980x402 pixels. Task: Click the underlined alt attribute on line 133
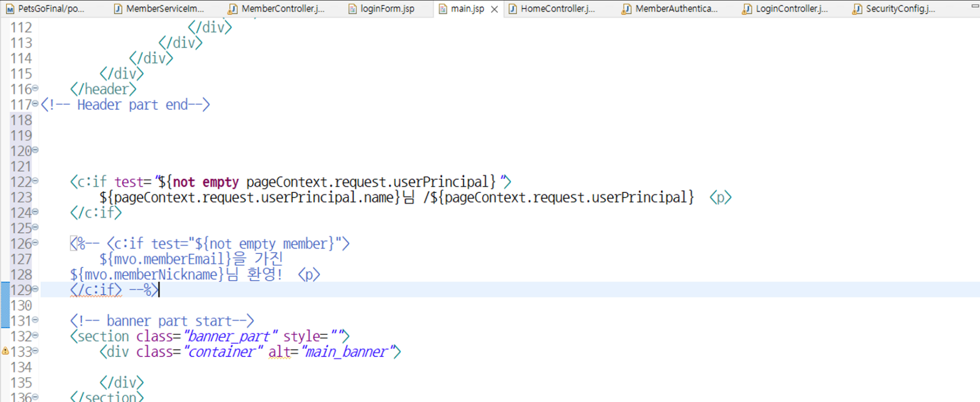click(279, 352)
